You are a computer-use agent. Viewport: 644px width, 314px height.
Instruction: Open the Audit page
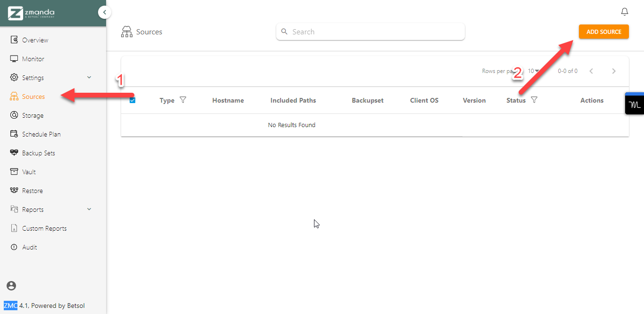30,247
